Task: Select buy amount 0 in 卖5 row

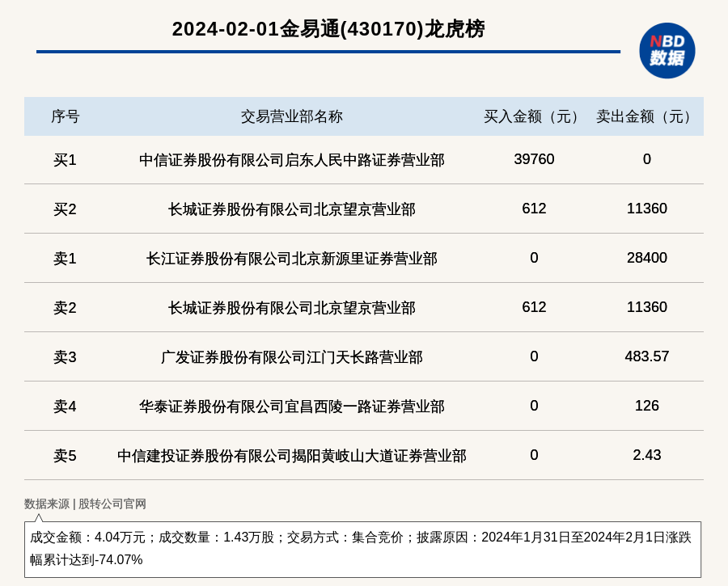Action: point(534,455)
